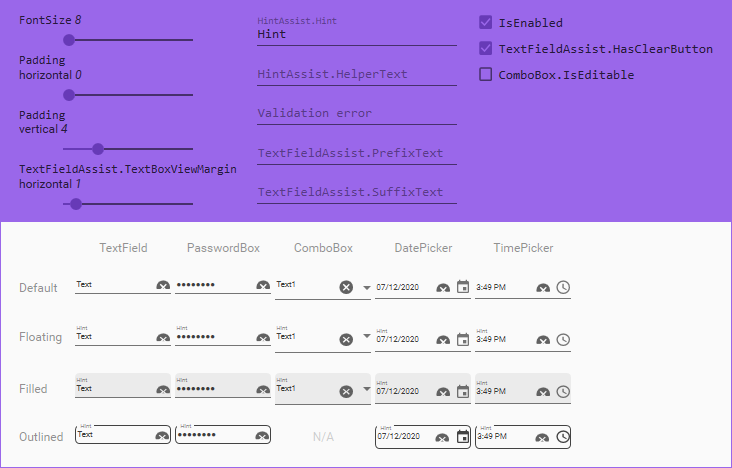The height and width of the screenshot is (468, 732).
Task: Open clock icon in Default TimePicker
Action: pyautogui.click(x=563, y=287)
